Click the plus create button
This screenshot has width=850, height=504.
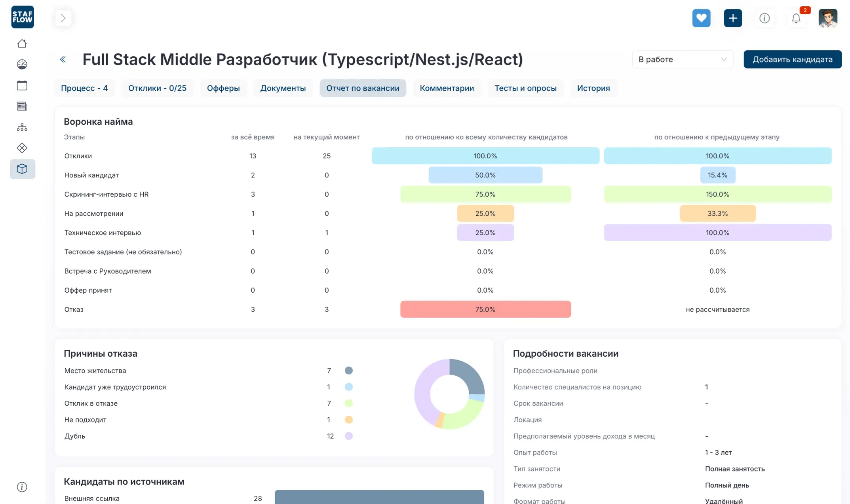[733, 18]
